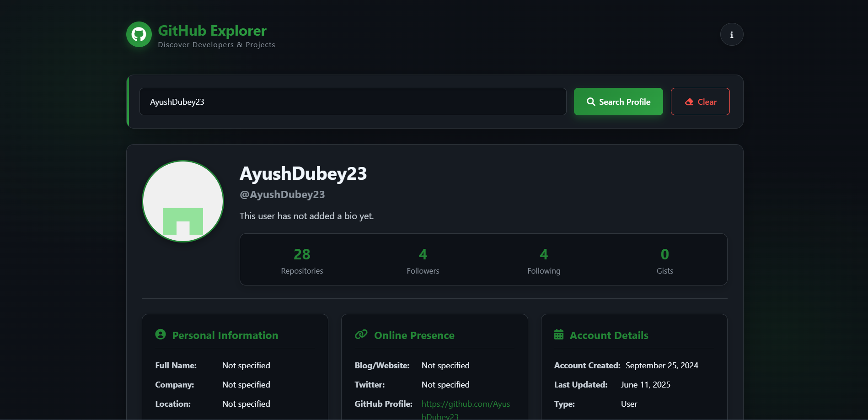This screenshot has height=420, width=868.
Task: Select the Personal Information section heading
Action: (225, 335)
